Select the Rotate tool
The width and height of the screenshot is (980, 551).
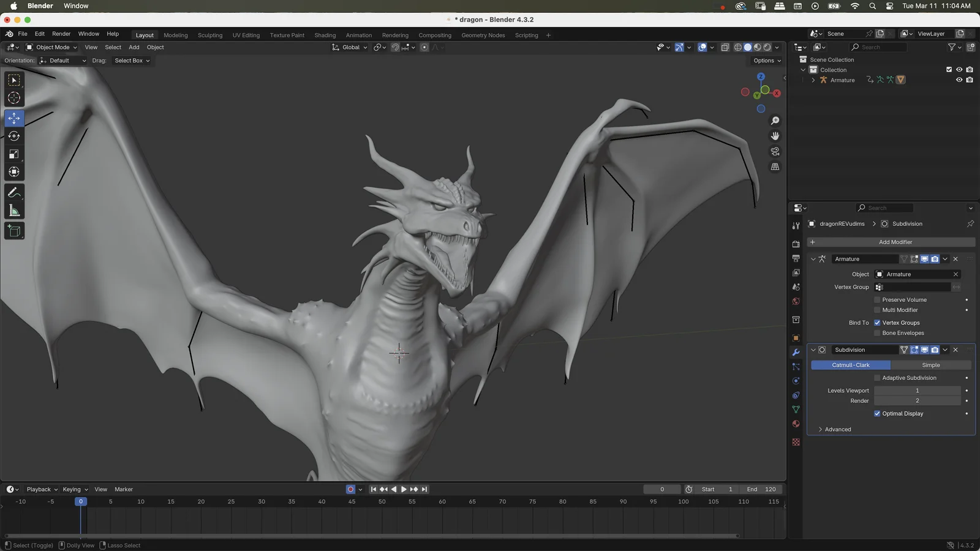click(13, 136)
